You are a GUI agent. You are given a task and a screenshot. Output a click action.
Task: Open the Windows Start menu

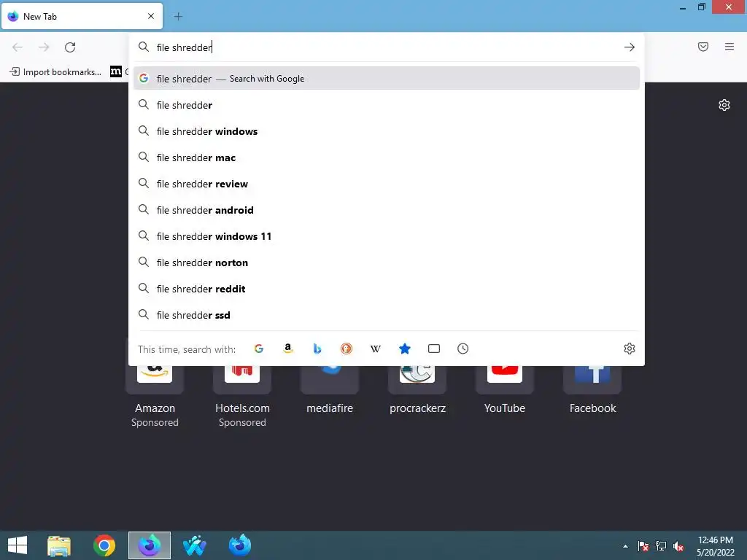18,545
